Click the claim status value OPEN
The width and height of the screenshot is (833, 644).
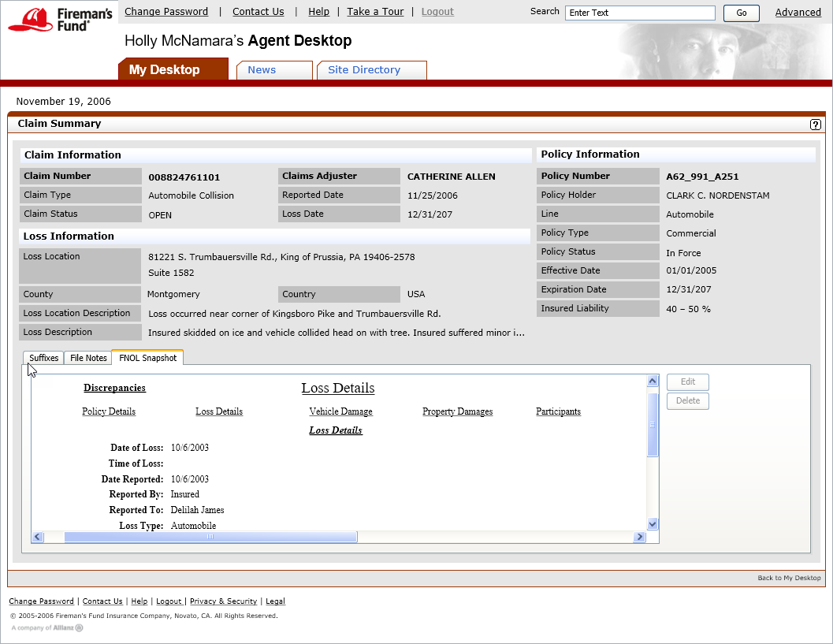[x=160, y=215]
